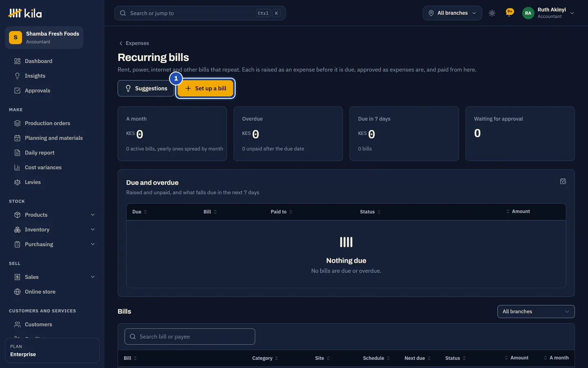Go to Approvals page
588x368 pixels.
pos(52,90)
